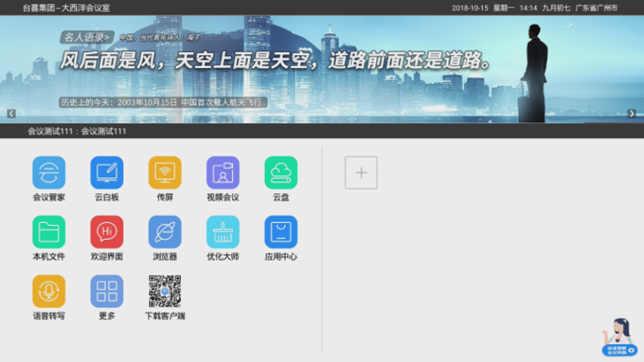Screen dimensions: 644x362
Task: Click the weekday 星期一 in top bar
Action: tap(504, 8)
